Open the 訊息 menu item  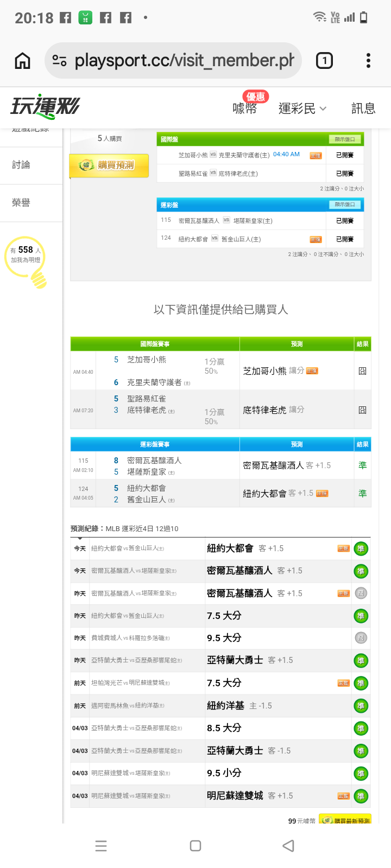click(x=363, y=108)
